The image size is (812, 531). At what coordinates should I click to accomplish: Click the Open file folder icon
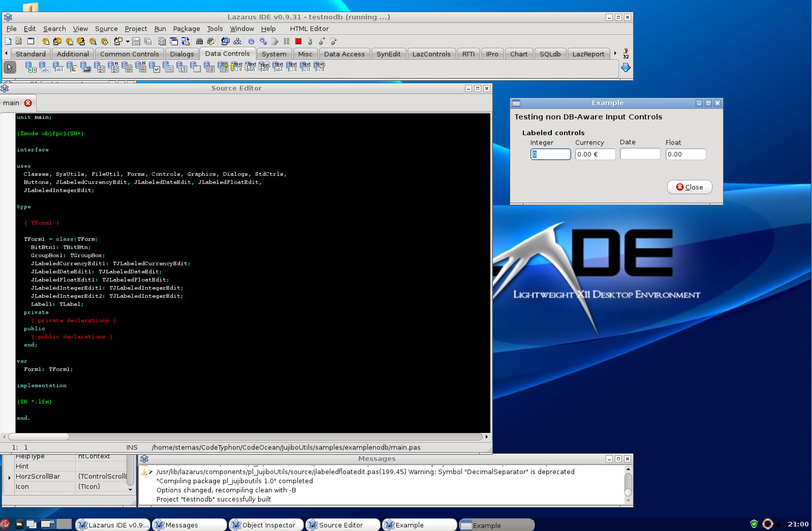coord(118,41)
